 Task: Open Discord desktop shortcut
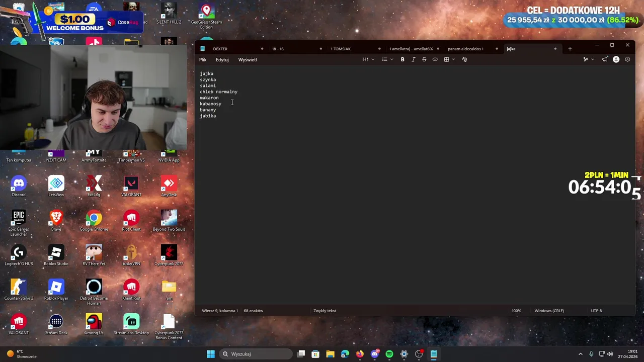(x=19, y=186)
